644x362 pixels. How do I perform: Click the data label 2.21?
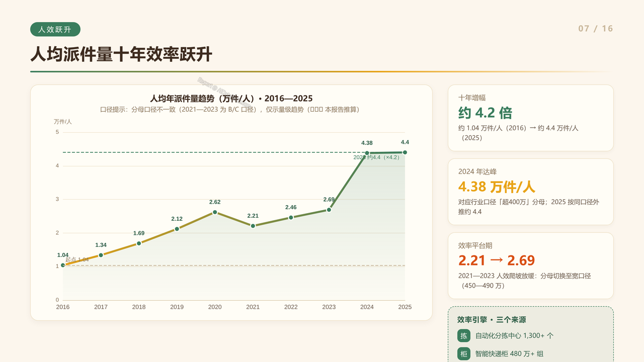[253, 216]
